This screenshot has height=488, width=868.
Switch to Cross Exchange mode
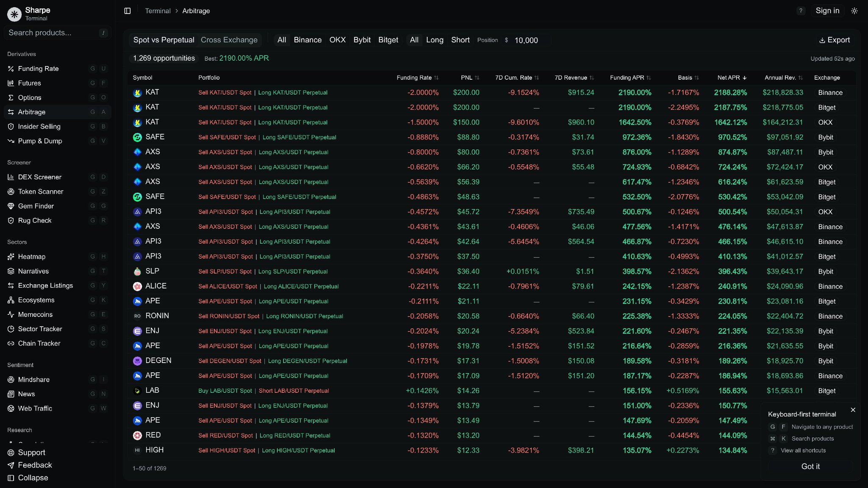pyautogui.click(x=229, y=40)
